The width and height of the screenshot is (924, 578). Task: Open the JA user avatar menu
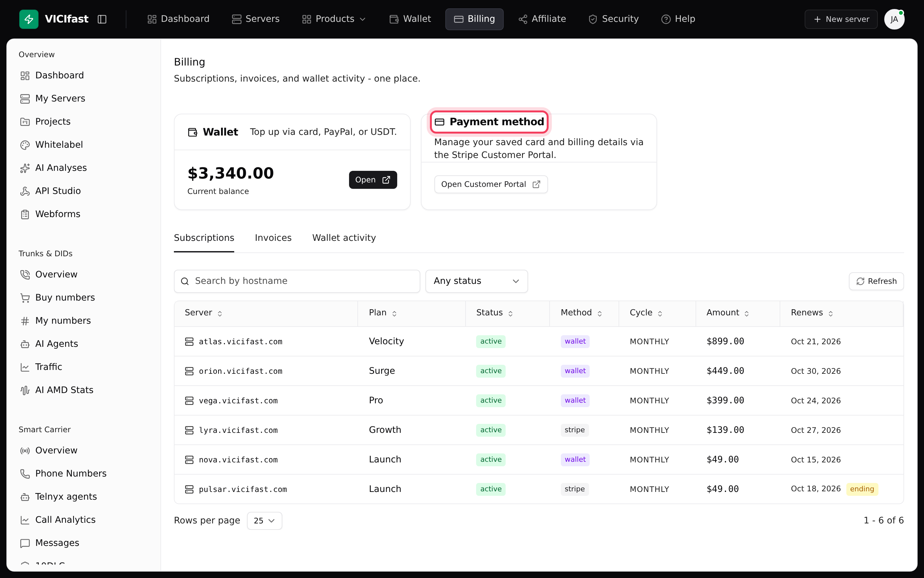pyautogui.click(x=894, y=19)
